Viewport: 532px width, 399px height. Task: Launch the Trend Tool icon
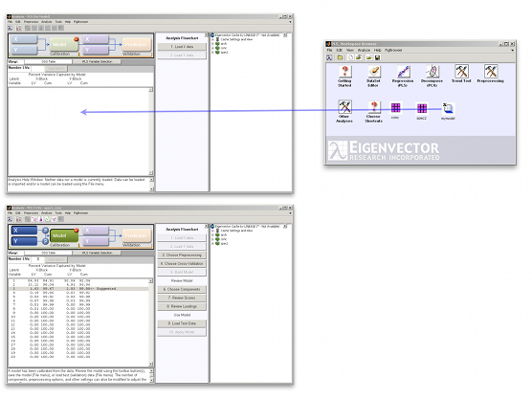tap(461, 72)
